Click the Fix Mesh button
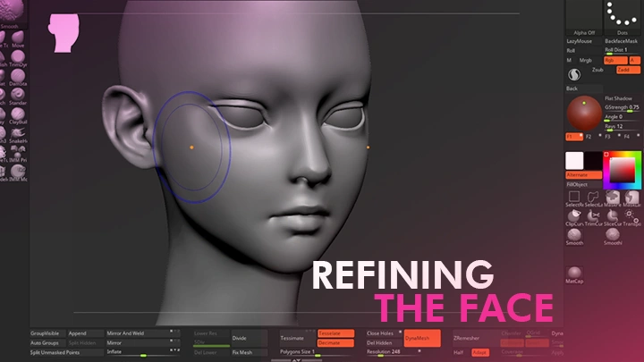Image resolution: width=644 pixels, height=362 pixels. 249,352
